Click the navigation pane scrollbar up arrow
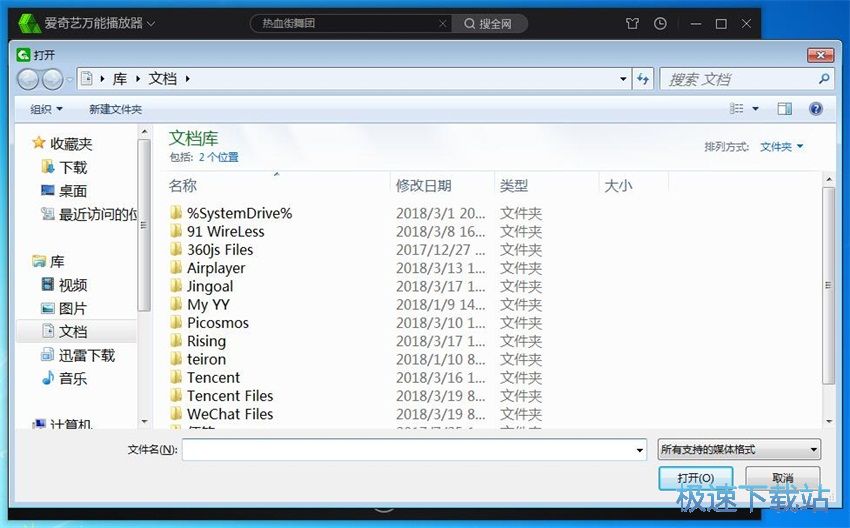The width and height of the screenshot is (850, 528). [144, 132]
